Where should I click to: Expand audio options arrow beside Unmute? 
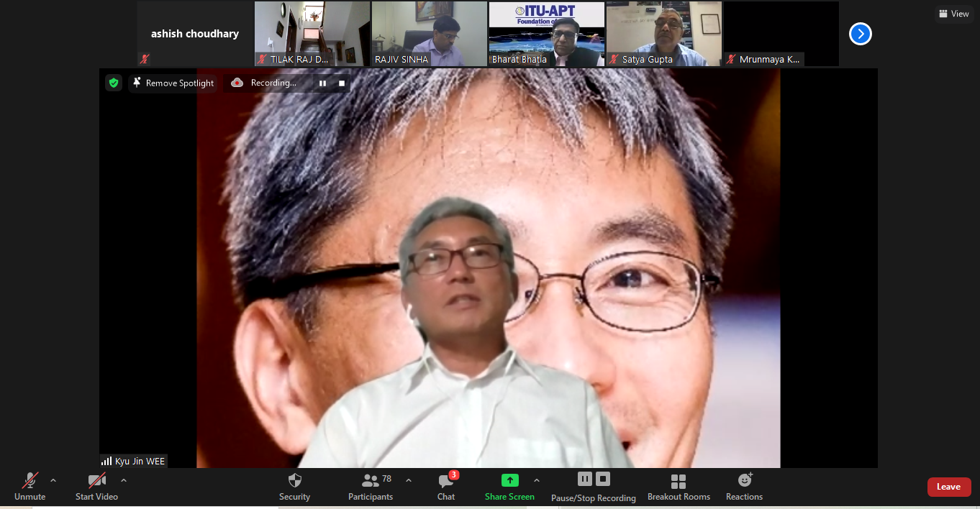click(53, 480)
